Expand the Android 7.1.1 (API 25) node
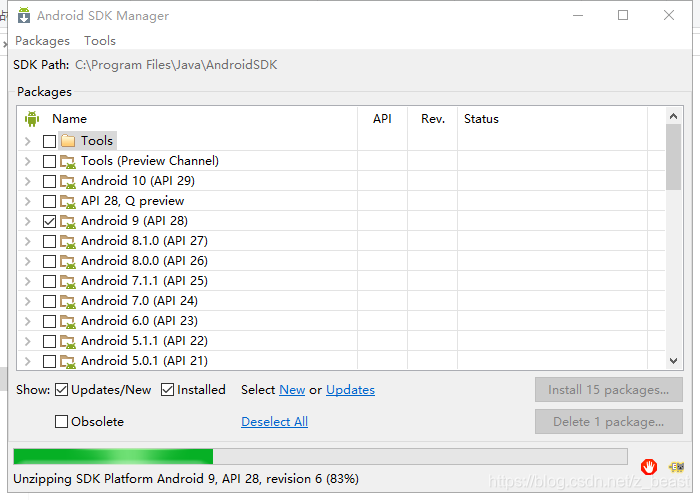The image size is (700, 500). coord(28,282)
